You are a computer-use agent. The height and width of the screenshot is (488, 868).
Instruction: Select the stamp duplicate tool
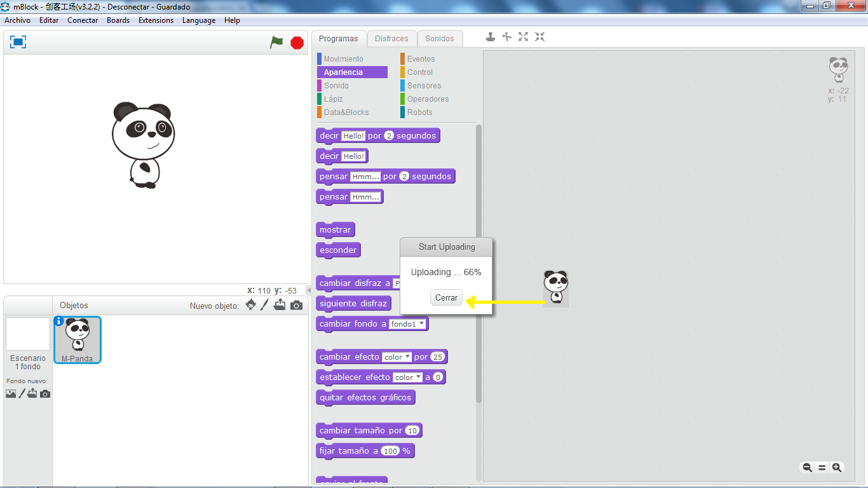point(491,37)
